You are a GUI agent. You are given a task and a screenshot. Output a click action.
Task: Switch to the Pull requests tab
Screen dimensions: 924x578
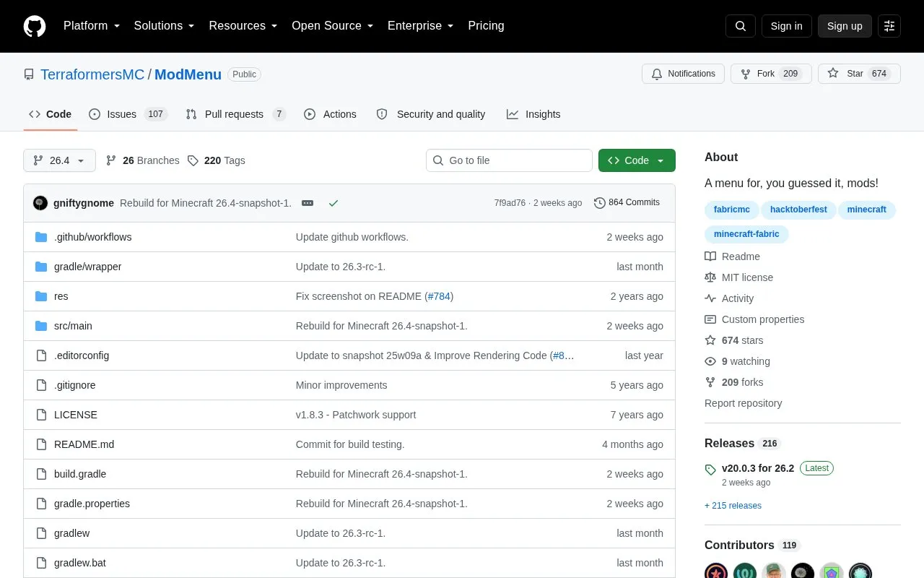coord(236,114)
